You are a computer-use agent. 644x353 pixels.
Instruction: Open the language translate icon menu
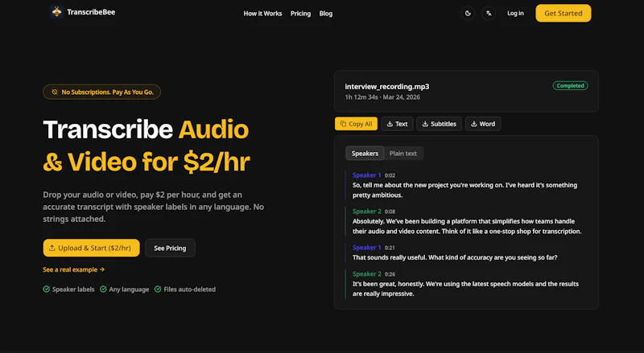pos(489,13)
